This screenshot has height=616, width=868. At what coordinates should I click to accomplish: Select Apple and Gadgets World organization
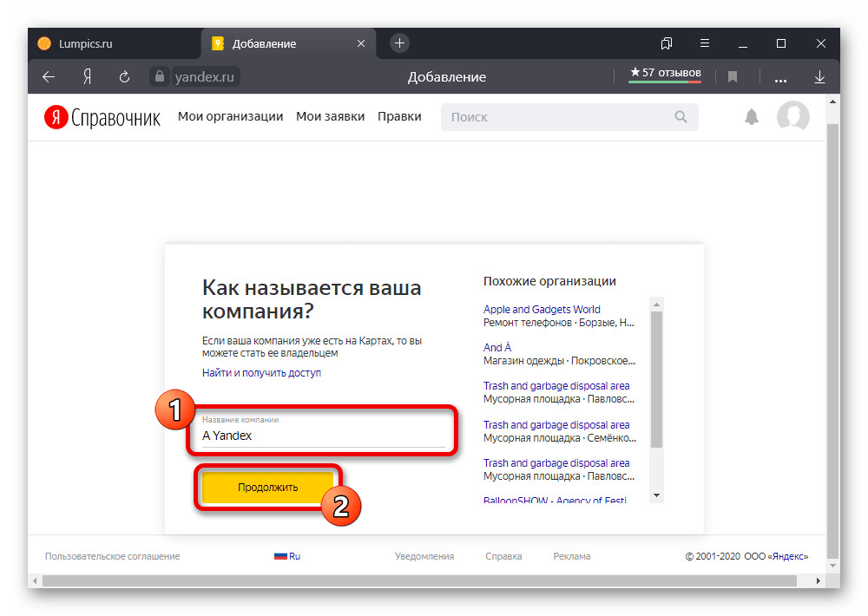pos(542,310)
